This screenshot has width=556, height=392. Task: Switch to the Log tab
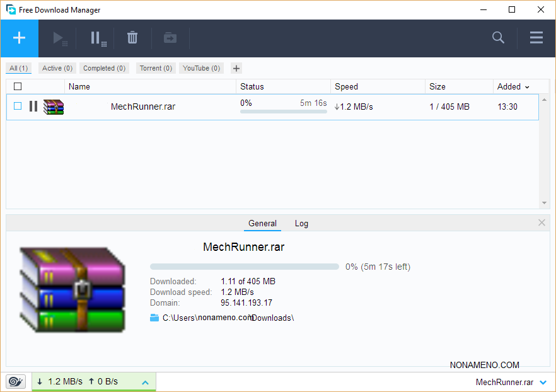301,224
